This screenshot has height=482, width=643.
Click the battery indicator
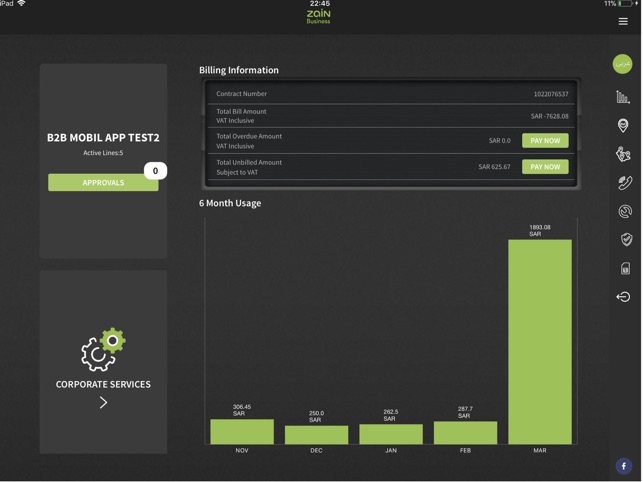tap(625, 4)
